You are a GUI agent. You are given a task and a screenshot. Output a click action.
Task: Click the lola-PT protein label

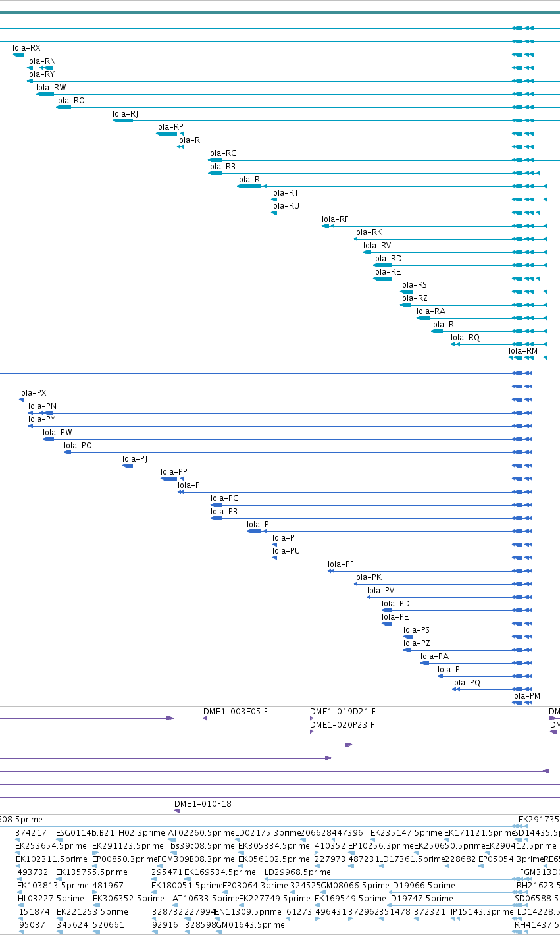[286, 538]
